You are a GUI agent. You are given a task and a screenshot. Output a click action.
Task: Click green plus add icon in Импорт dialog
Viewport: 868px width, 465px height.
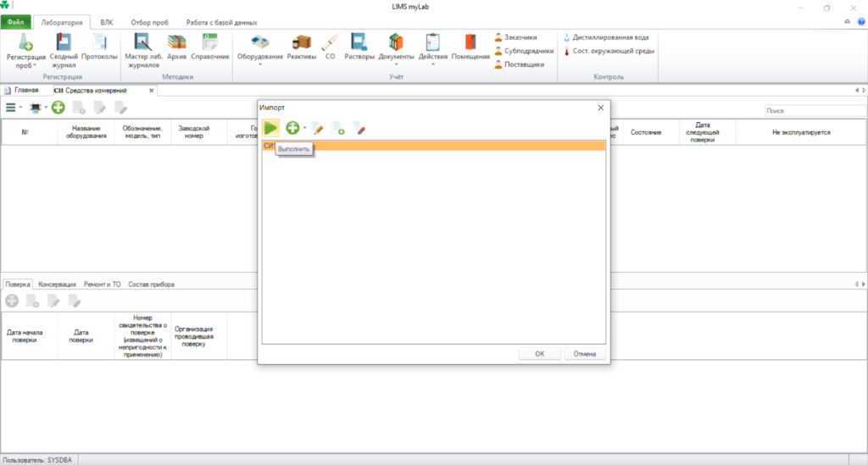[x=292, y=128]
